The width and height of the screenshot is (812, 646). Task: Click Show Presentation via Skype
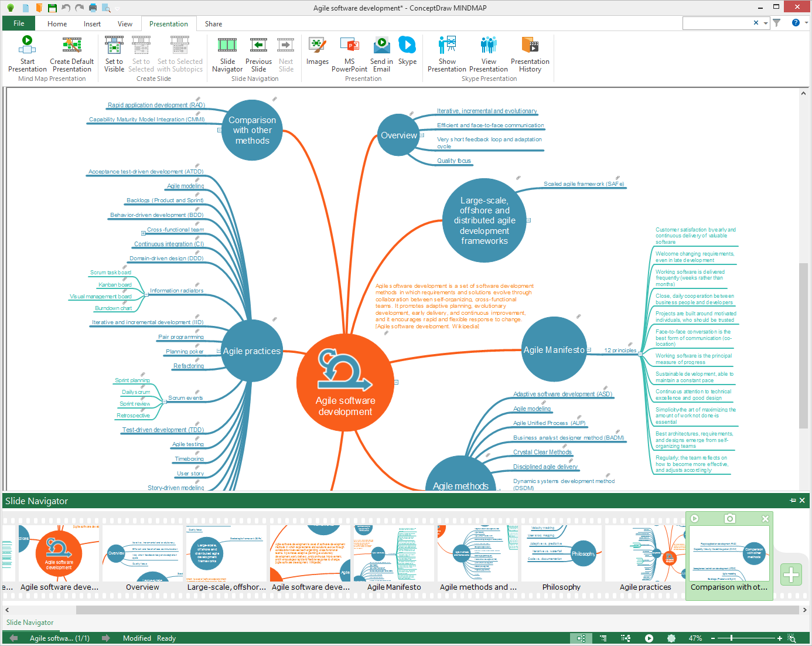[x=447, y=53]
